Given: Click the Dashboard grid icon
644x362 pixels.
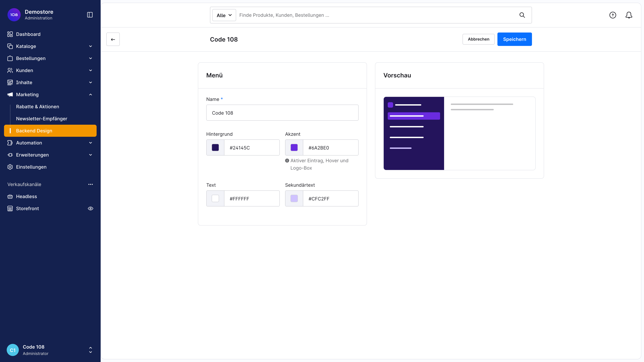Looking at the screenshot, I should coord(10,34).
